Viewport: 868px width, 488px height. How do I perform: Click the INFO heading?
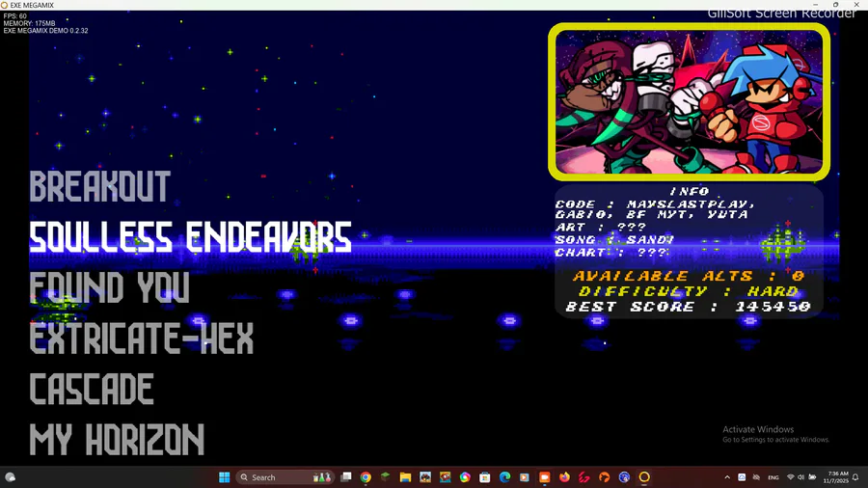[690, 191]
